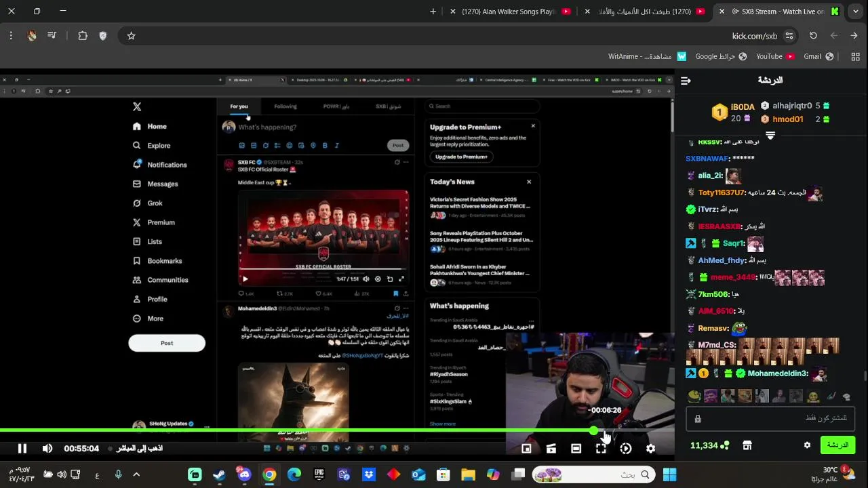This screenshot has width=868, height=488.
Task: Open the Chrome three-dot menu
Action: [x=11, y=36]
